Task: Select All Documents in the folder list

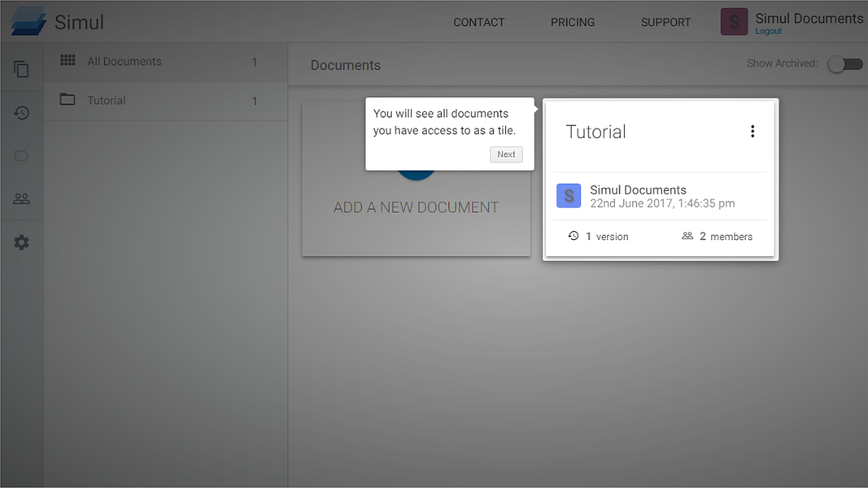Action: pyautogui.click(x=166, y=62)
